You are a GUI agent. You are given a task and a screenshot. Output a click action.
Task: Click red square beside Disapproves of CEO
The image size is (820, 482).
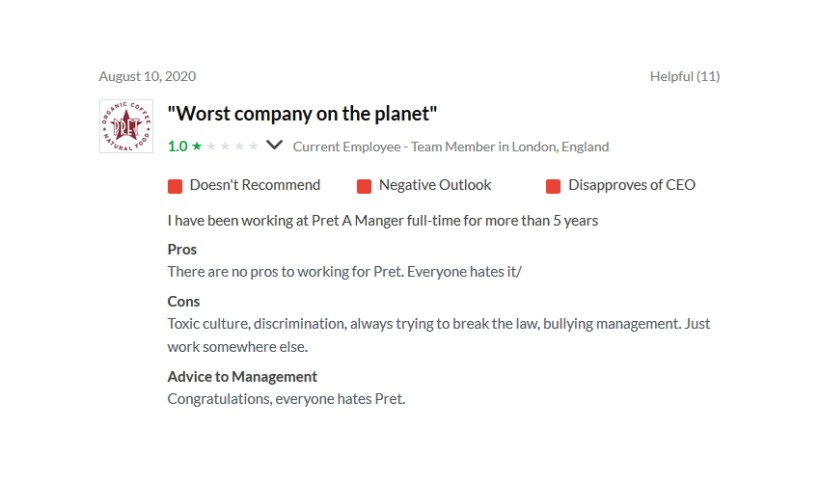(x=553, y=185)
